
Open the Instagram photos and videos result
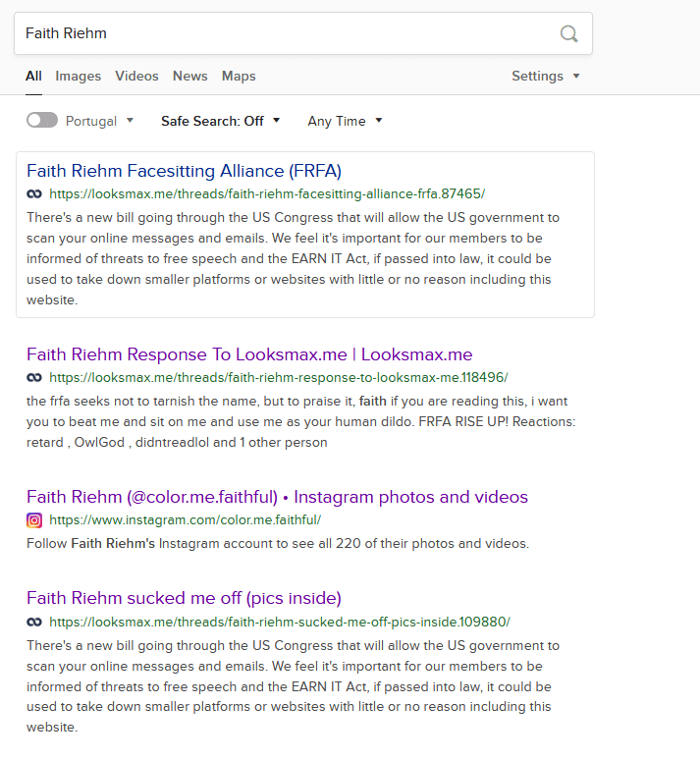(277, 497)
